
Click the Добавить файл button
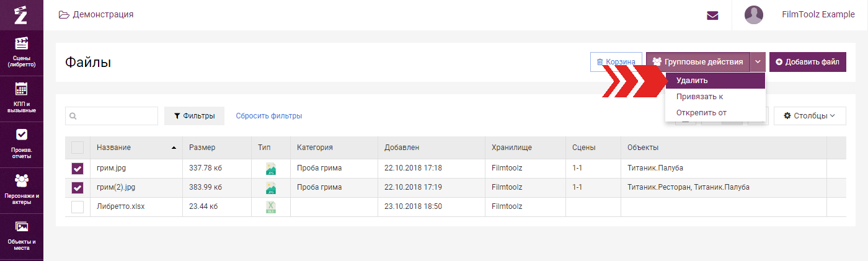point(808,62)
